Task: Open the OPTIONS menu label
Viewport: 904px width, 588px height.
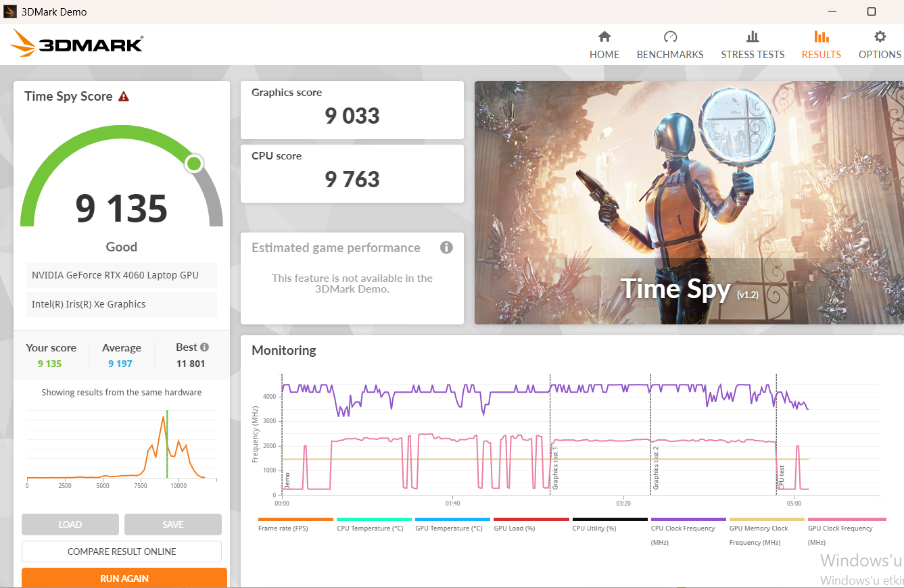Action: coord(880,55)
